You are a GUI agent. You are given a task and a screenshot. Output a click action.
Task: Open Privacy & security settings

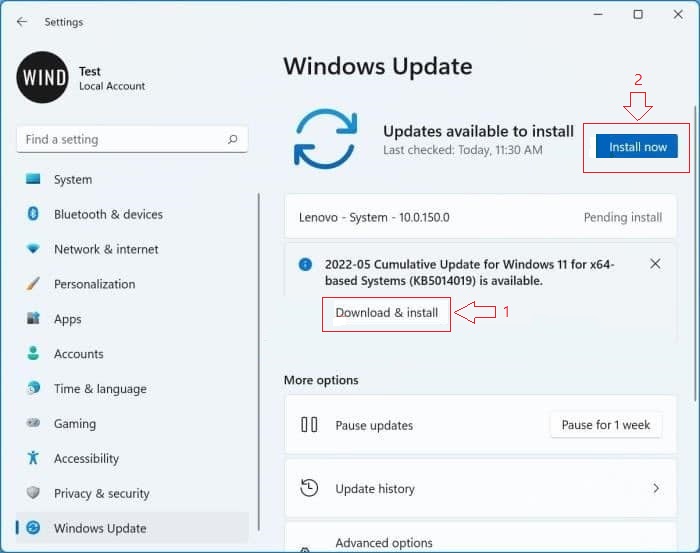point(101,493)
